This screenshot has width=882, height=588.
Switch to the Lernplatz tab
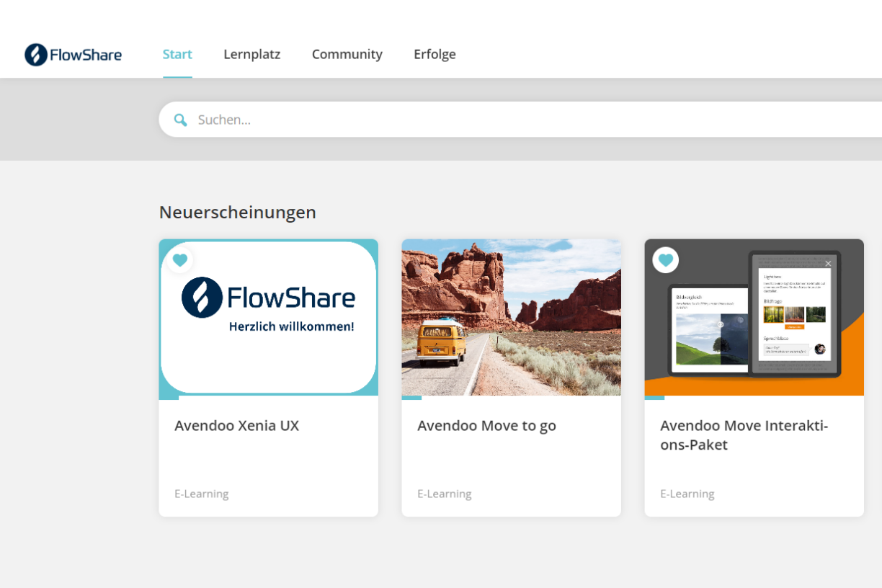click(x=252, y=54)
